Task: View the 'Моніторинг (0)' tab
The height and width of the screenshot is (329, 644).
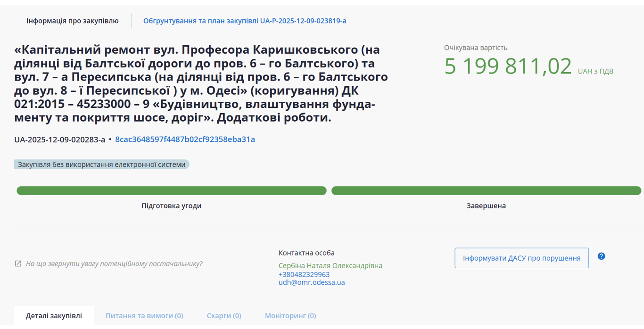Action: pos(290,315)
